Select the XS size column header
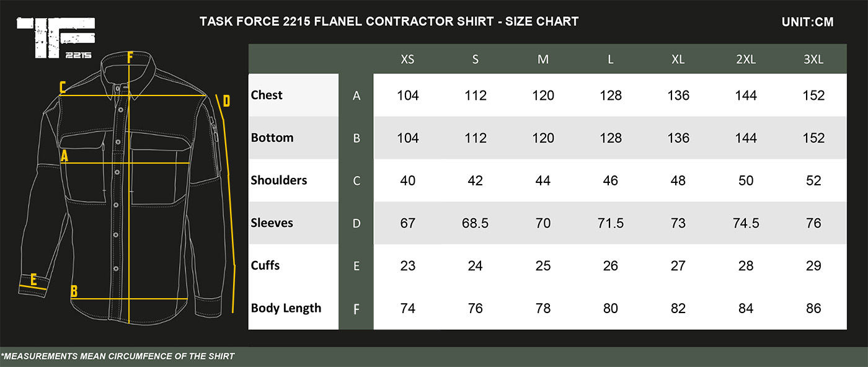This screenshot has width=868, height=367. (407, 60)
